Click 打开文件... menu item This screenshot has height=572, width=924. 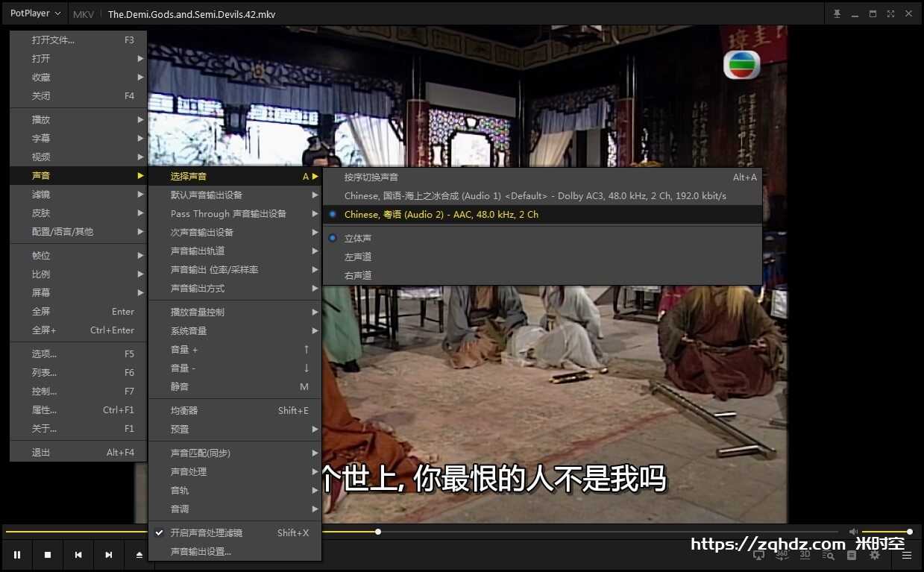click(x=78, y=40)
